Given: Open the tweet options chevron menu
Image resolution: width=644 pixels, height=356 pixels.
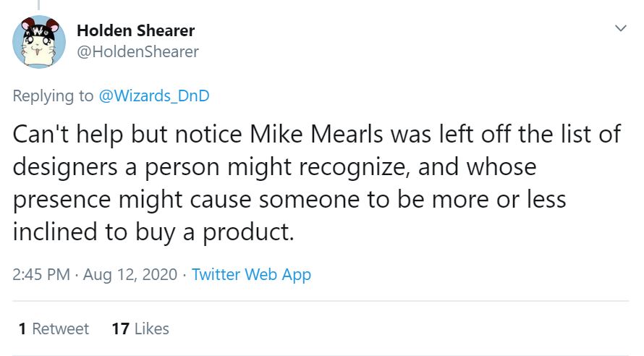Looking at the screenshot, I should (x=619, y=28).
